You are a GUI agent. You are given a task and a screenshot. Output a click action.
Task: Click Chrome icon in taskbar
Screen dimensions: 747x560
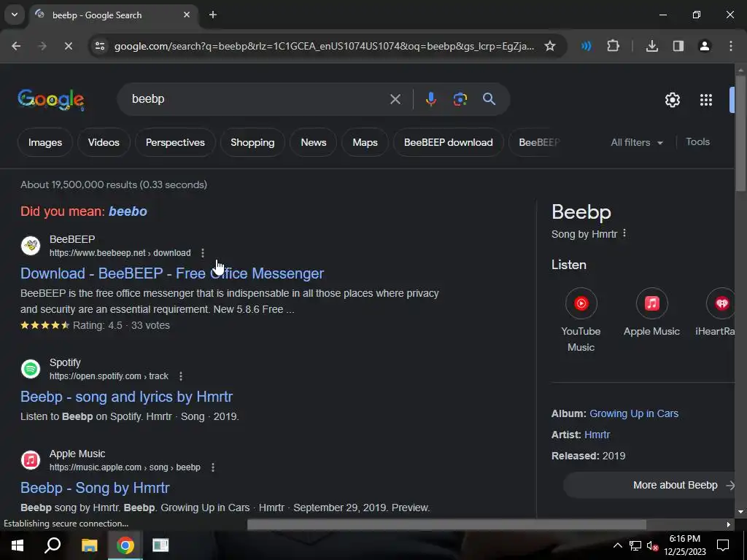point(125,545)
